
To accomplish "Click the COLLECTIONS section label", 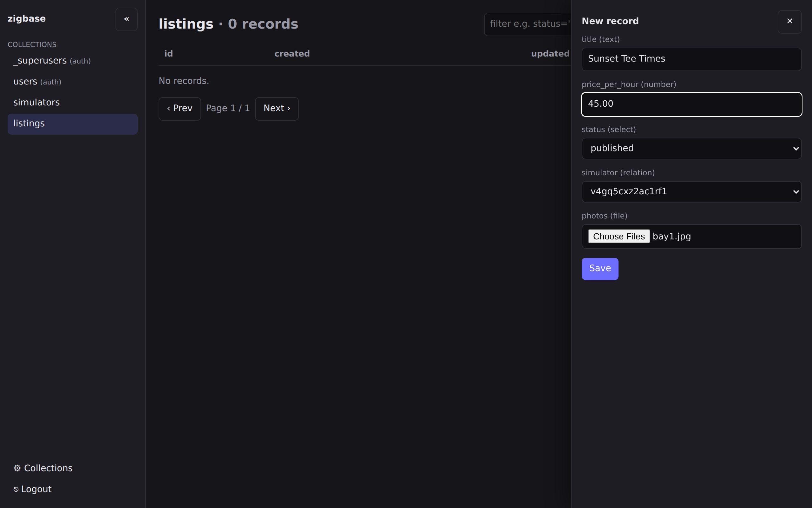I will 32,45.
